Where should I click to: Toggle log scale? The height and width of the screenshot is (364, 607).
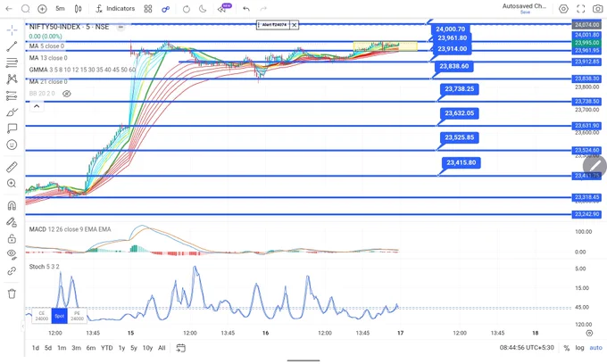click(x=579, y=348)
